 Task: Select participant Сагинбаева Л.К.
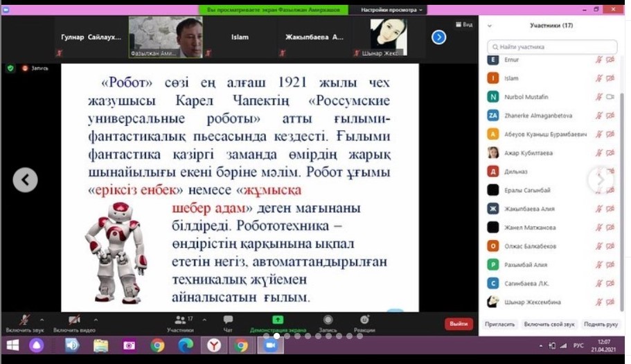551,284
